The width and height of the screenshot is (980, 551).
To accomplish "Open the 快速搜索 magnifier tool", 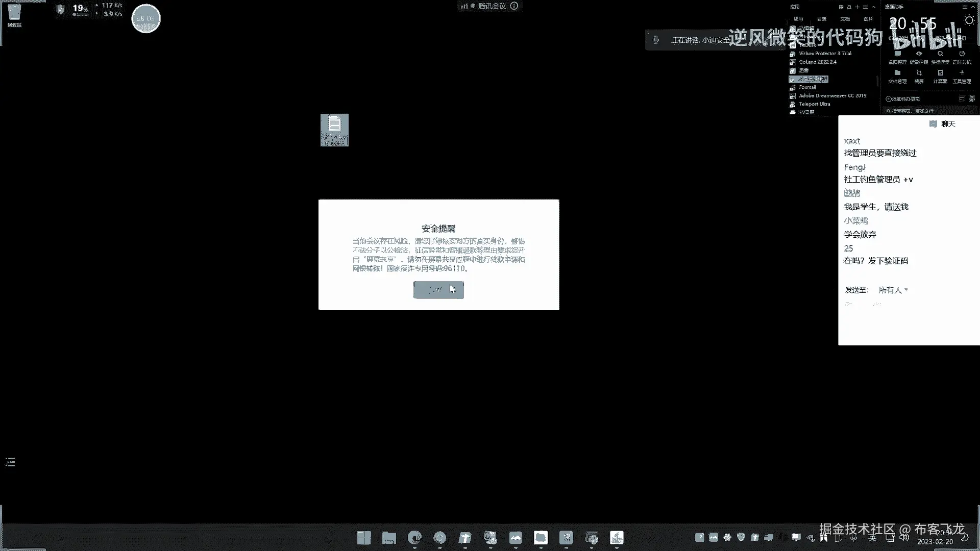I will (x=940, y=54).
